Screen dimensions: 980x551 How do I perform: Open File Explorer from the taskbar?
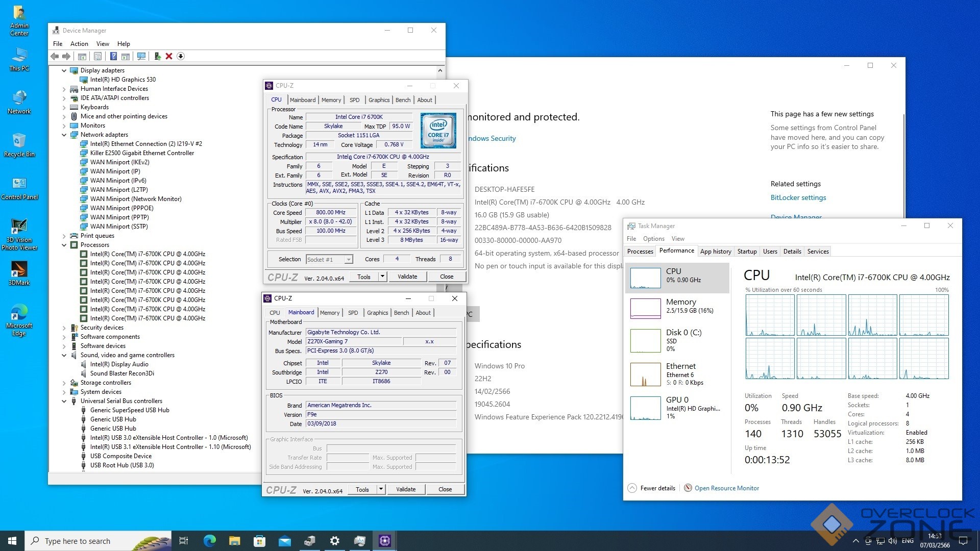234,541
